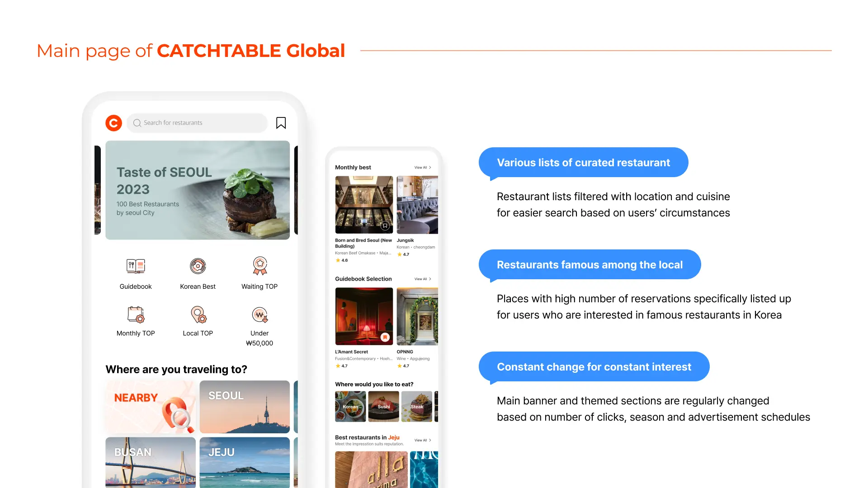Open the Jungsik restaurant image
The height and width of the screenshot is (488, 868).
(417, 205)
